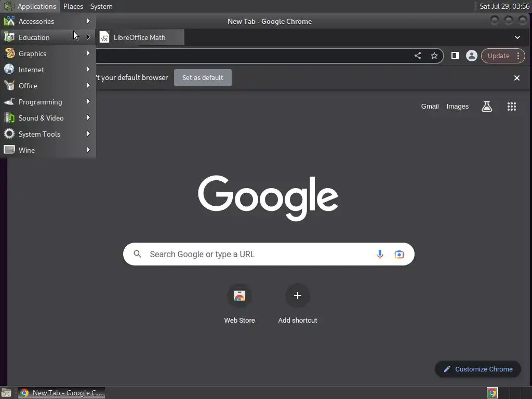Bookmark this tab with the star icon
Image resolution: width=532 pixels, height=399 pixels.
coord(434,56)
